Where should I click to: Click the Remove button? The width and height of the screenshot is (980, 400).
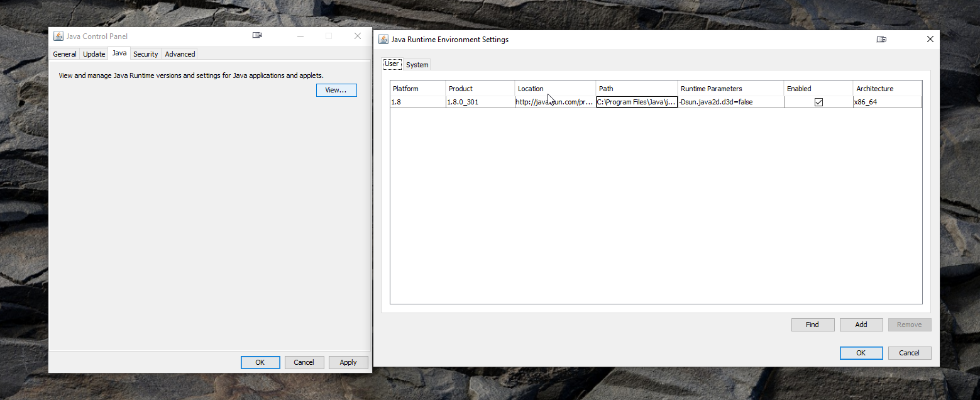point(910,325)
